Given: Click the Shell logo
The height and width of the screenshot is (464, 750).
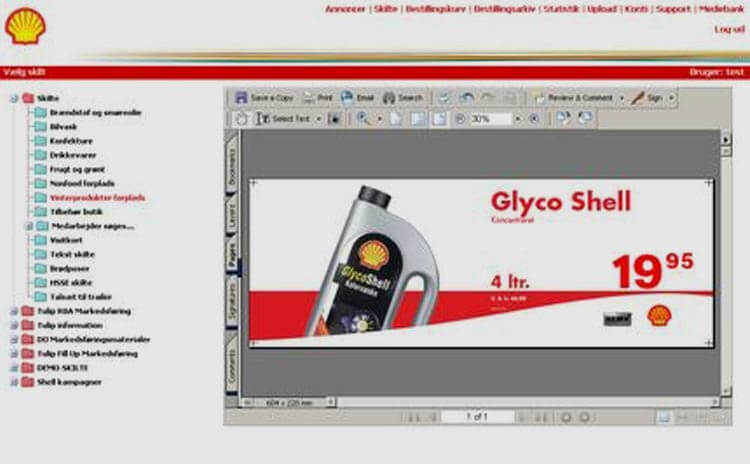Looking at the screenshot, I should (x=25, y=27).
